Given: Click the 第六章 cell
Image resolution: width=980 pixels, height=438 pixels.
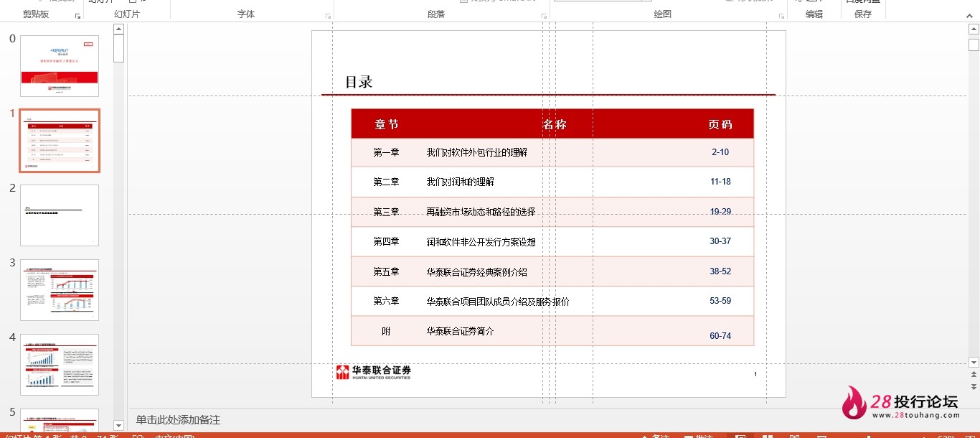Looking at the screenshot, I should click(x=387, y=301).
